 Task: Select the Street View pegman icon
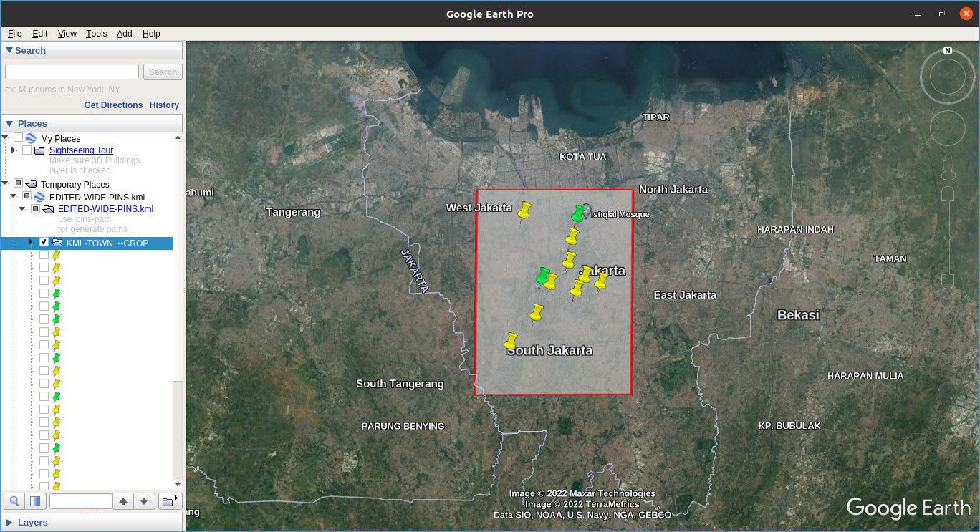point(948,168)
